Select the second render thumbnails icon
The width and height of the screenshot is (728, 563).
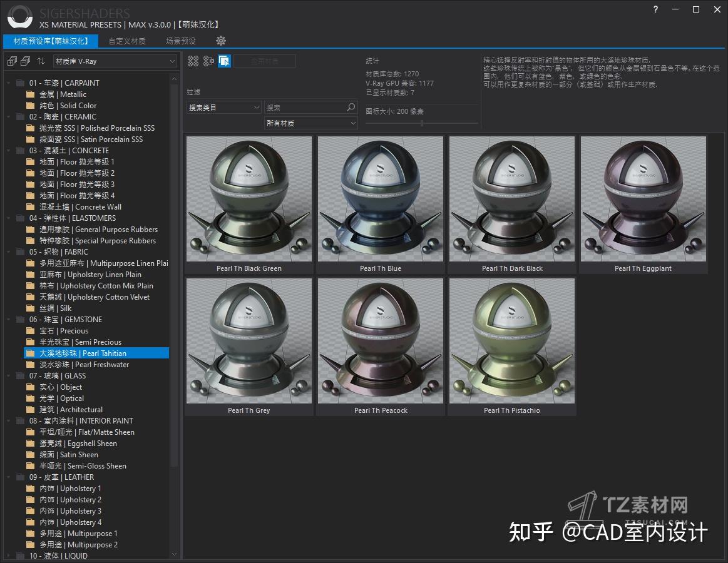[x=208, y=61]
